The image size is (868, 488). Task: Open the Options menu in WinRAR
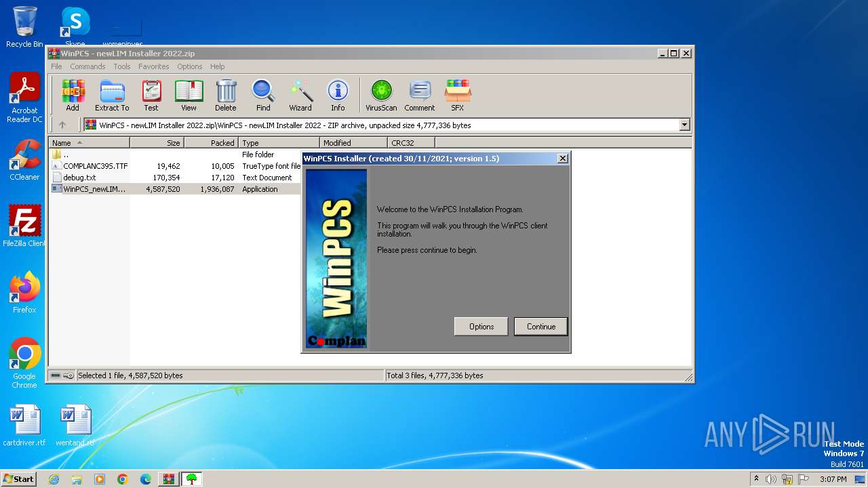(190, 66)
